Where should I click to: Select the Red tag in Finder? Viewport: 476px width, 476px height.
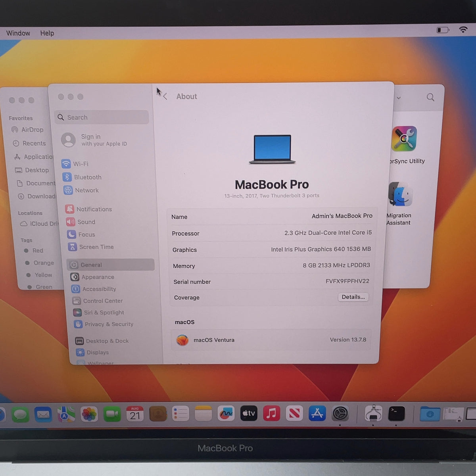(34, 250)
